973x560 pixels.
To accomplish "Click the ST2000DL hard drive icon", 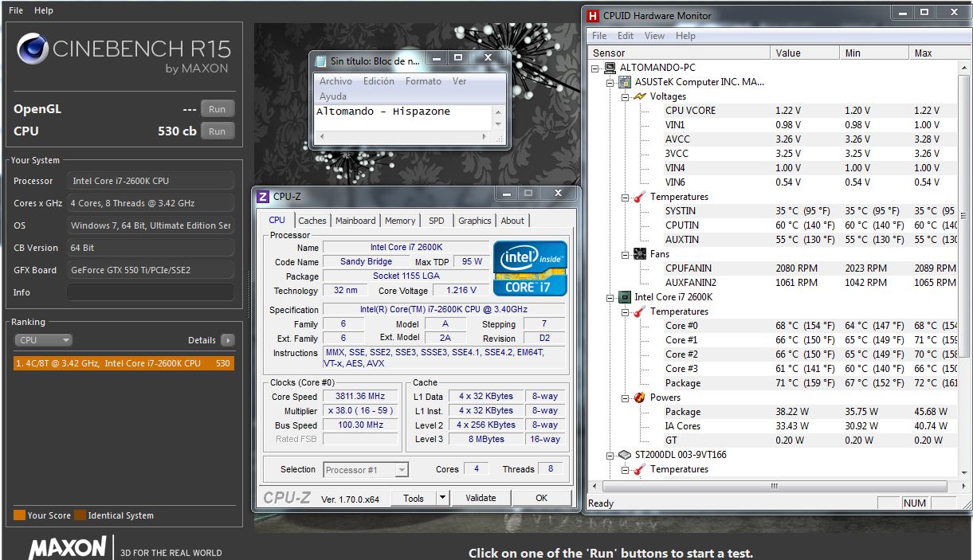I will tap(625, 455).
